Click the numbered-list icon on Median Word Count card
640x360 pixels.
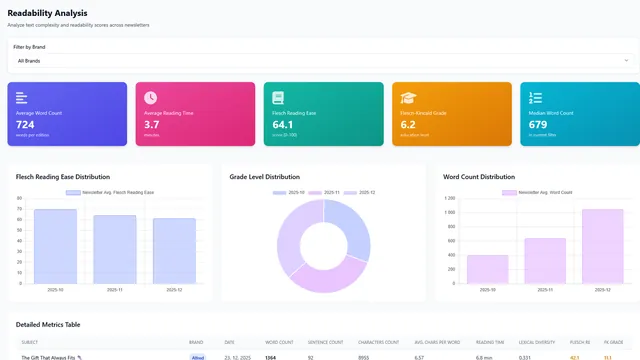coord(535,98)
